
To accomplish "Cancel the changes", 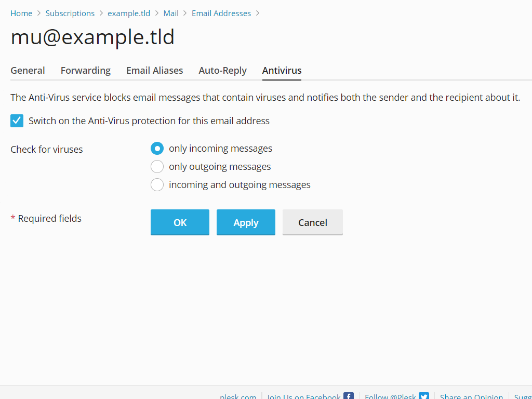I will [x=312, y=222].
